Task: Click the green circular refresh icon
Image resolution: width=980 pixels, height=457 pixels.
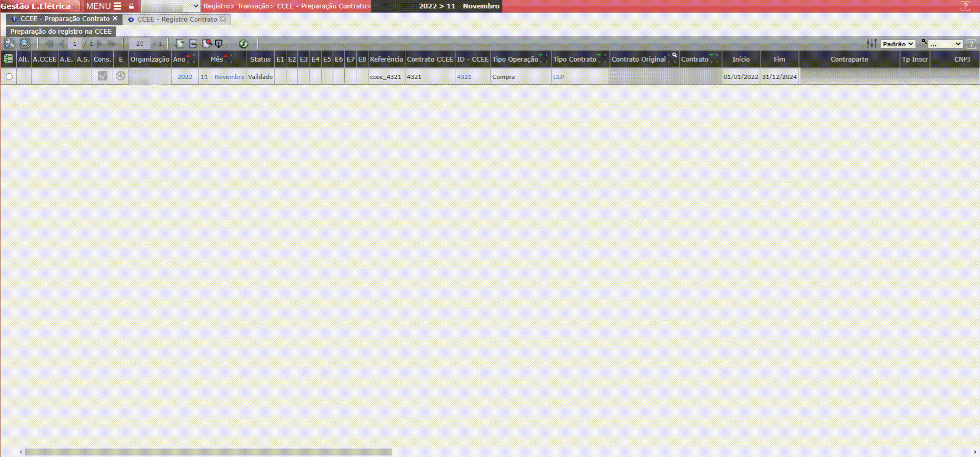Action: (x=243, y=44)
